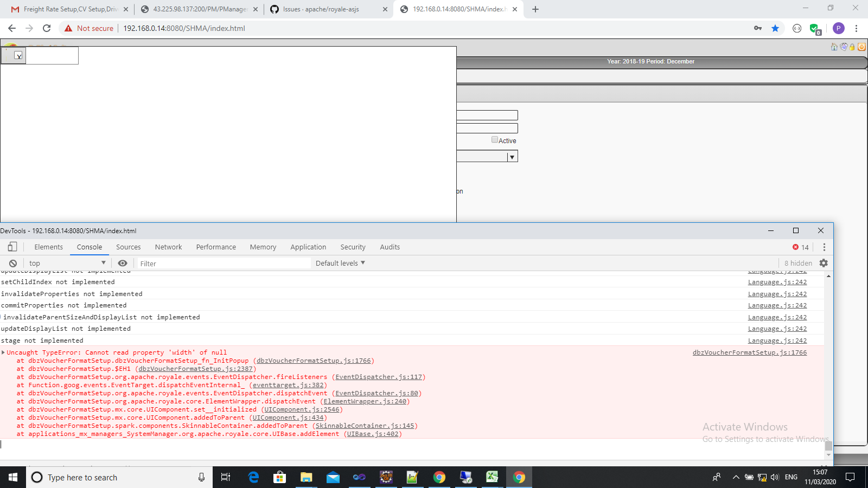Click the saved password key icon
The image size is (868, 488).
(758, 28)
